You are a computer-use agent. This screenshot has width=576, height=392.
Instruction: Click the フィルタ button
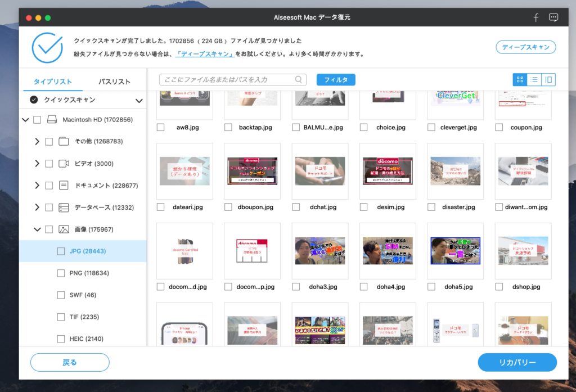pyautogui.click(x=336, y=79)
